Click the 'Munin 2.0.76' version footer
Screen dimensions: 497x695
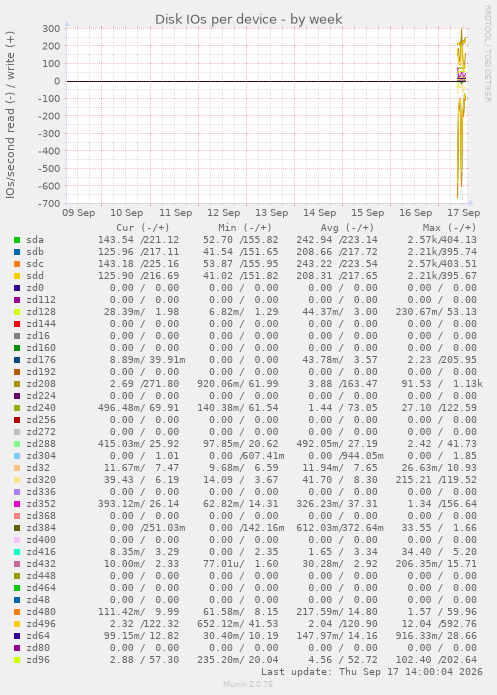coord(248,684)
